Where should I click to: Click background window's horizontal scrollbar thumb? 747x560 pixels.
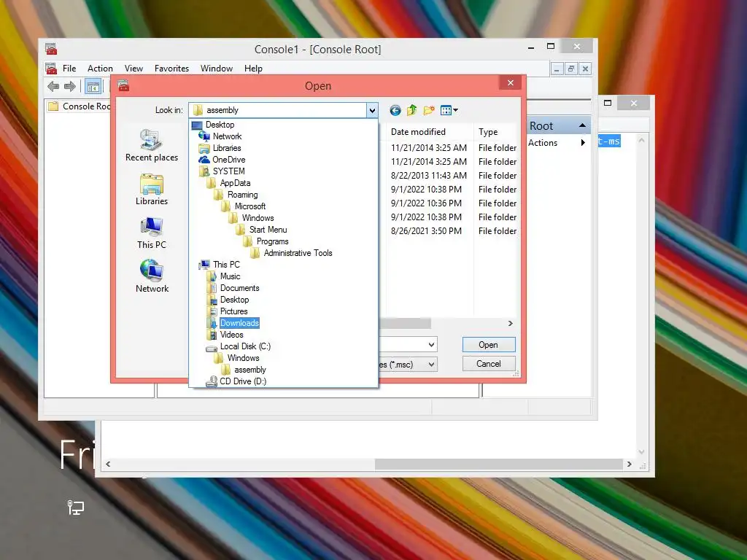tap(499, 464)
